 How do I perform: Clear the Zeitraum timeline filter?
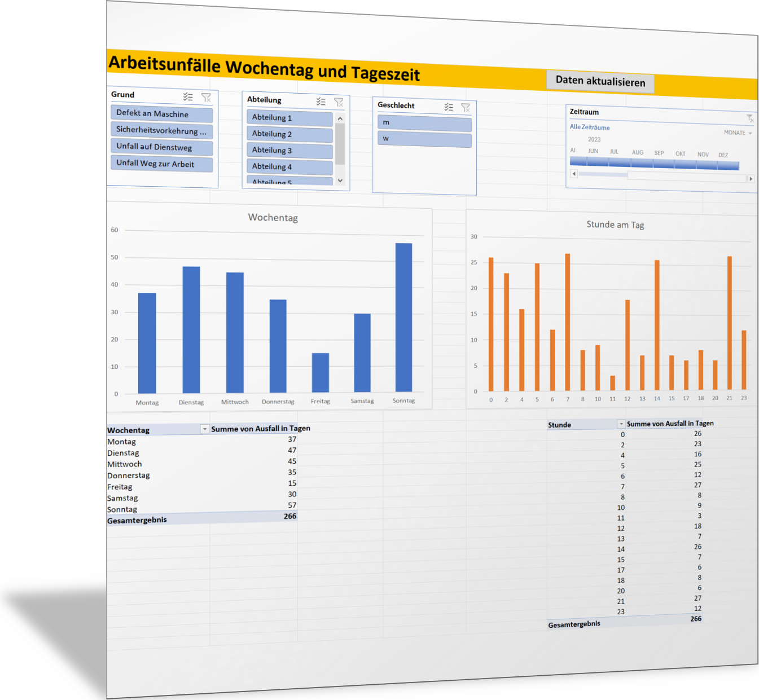[749, 118]
